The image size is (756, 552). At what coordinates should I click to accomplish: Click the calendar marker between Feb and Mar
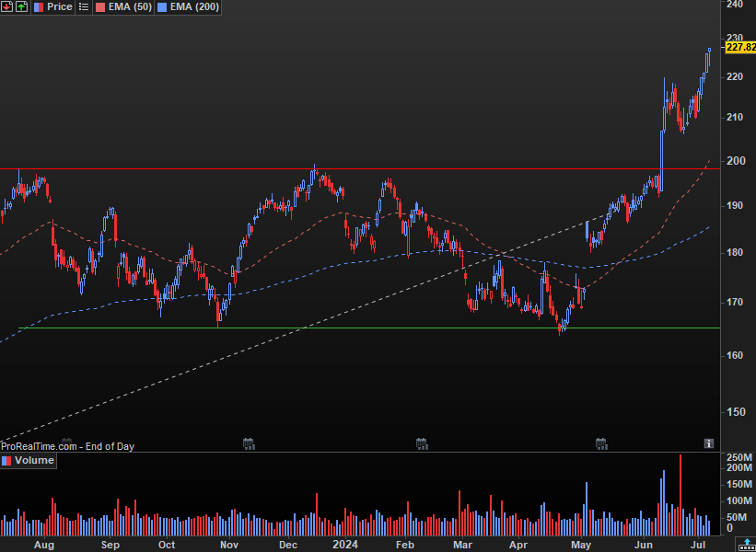coord(422,443)
